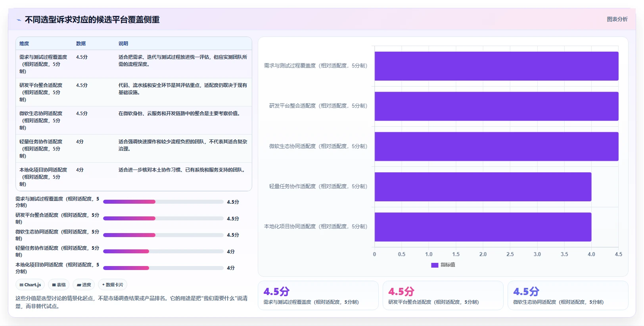The image size is (644, 326).
Task: Click table cell 需求与测试过程覆盖度 in 维度 column
Action: tap(44, 64)
